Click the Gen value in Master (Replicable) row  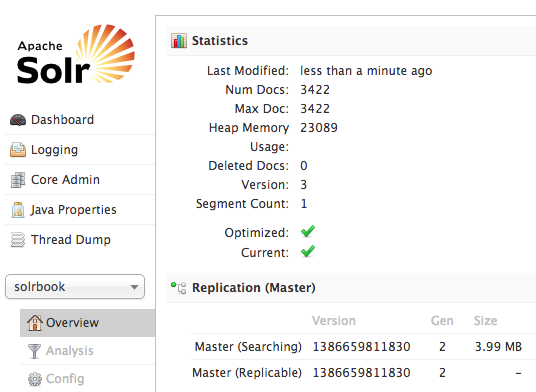point(442,373)
